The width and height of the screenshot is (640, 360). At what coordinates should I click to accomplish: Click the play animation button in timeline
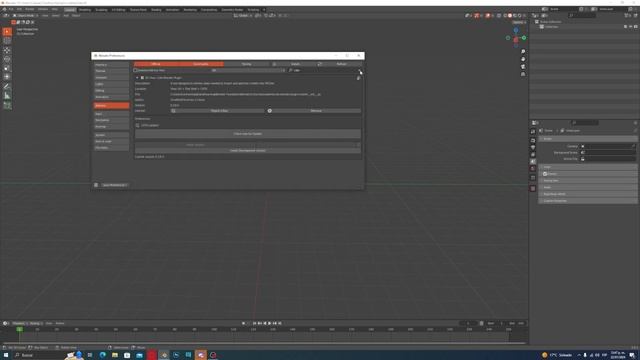269,323
